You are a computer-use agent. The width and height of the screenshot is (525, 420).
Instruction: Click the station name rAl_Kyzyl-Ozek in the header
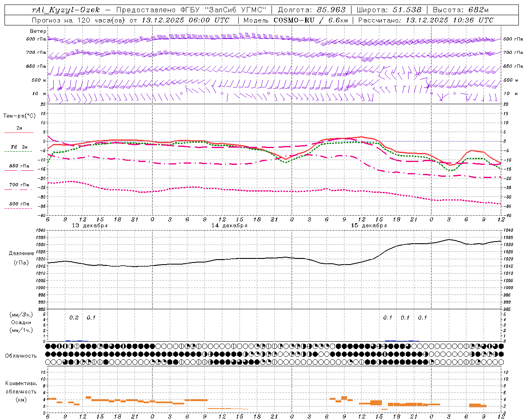click(66, 10)
